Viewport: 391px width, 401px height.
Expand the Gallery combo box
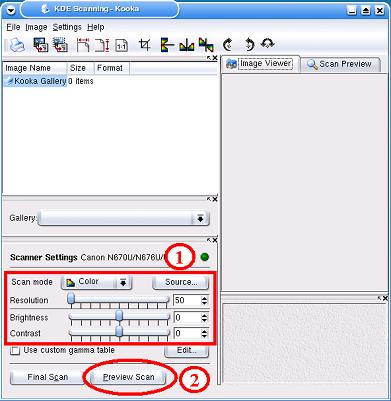point(123,218)
